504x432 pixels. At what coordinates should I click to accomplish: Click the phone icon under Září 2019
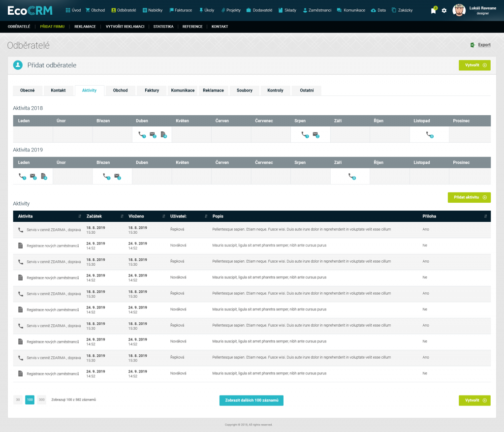pyautogui.click(x=351, y=176)
